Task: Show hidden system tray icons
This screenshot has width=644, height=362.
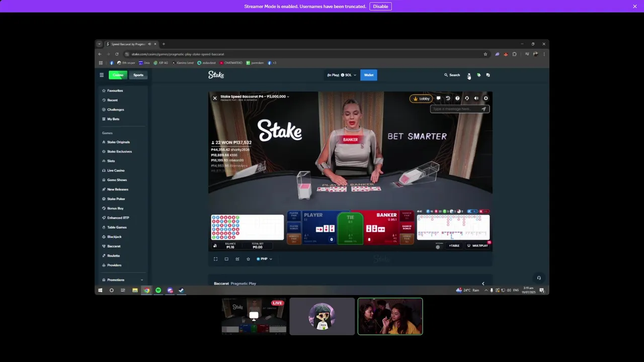Action: pos(486,290)
